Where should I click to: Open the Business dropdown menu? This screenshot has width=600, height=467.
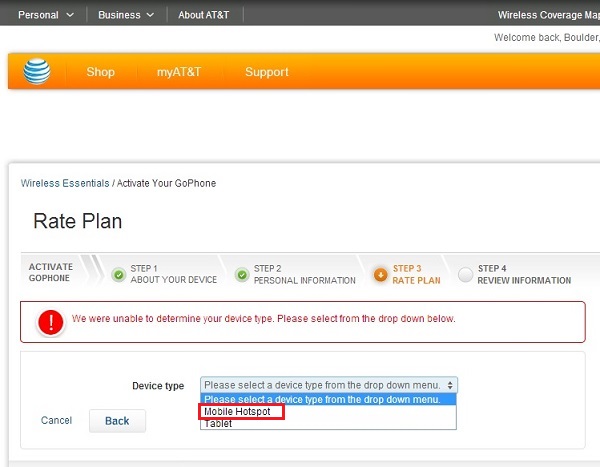(x=126, y=15)
